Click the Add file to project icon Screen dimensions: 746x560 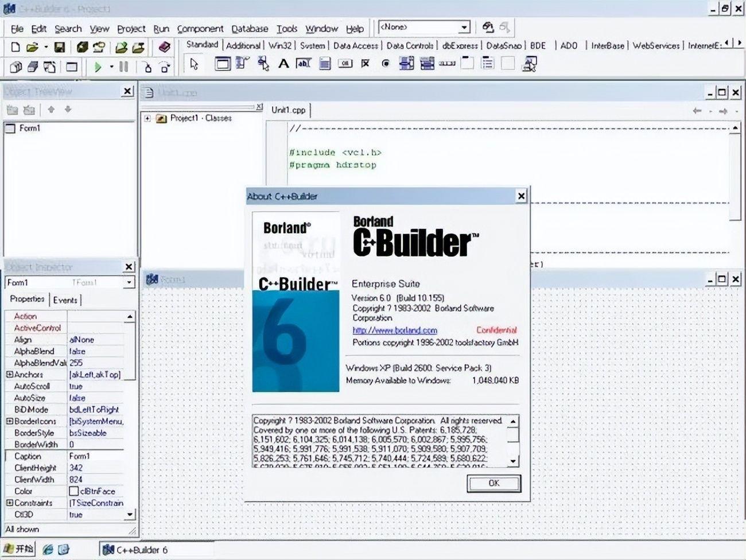point(121,47)
